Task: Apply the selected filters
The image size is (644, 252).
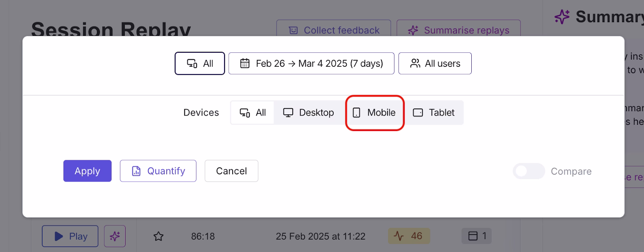Action: click(87, 171)
